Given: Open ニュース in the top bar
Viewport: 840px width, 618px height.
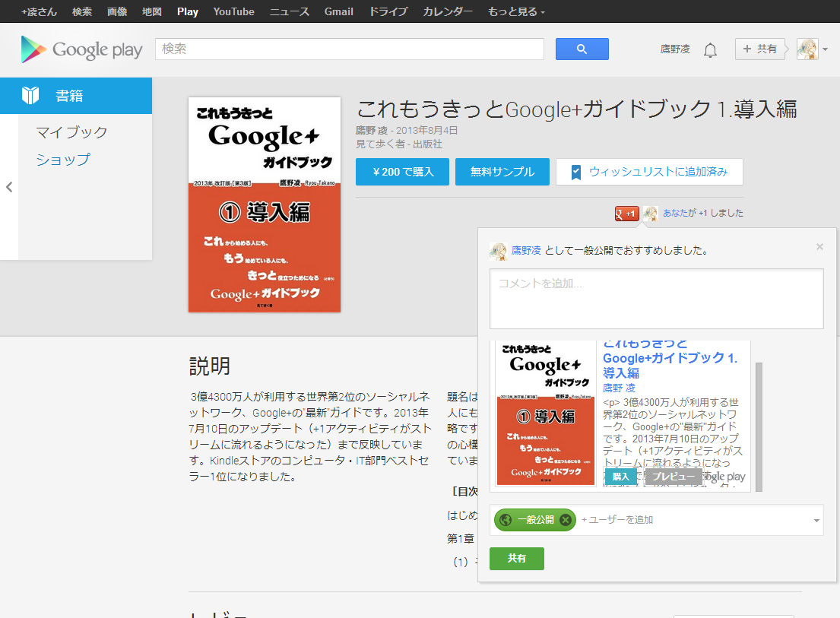Looking at the screenshot, I should pos(290,11).
